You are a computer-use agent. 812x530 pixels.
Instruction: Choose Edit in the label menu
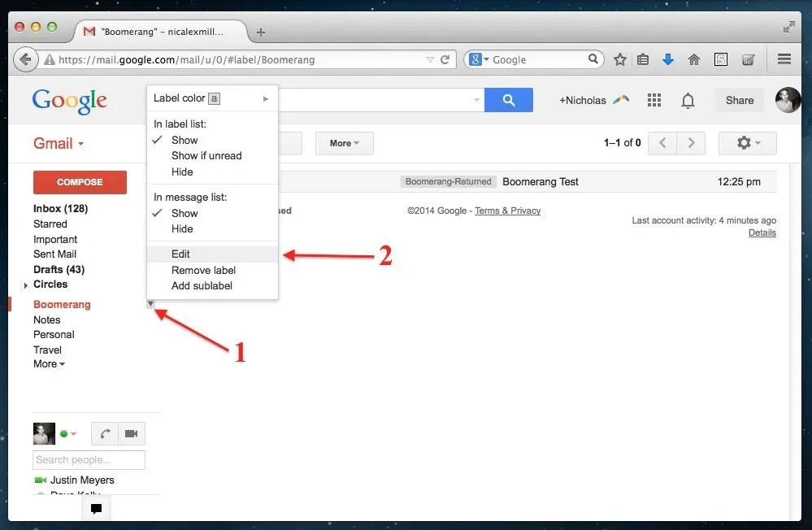pos(212,254)
